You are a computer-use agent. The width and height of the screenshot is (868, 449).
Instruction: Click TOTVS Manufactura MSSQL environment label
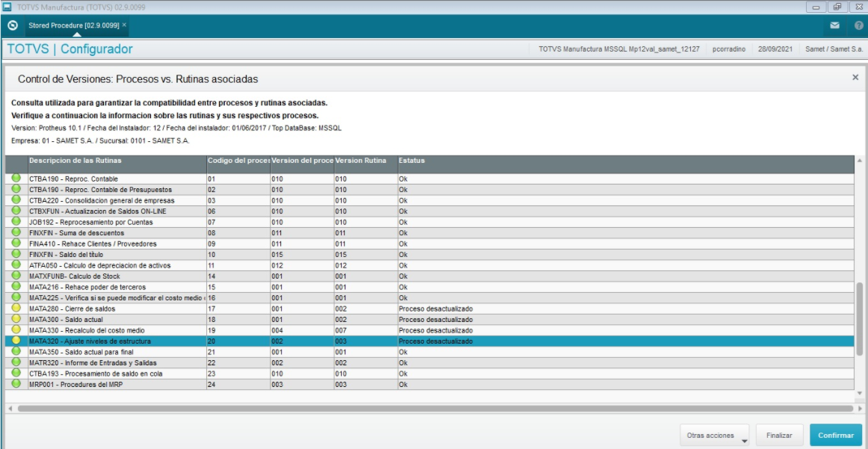[x=619, y=49]
